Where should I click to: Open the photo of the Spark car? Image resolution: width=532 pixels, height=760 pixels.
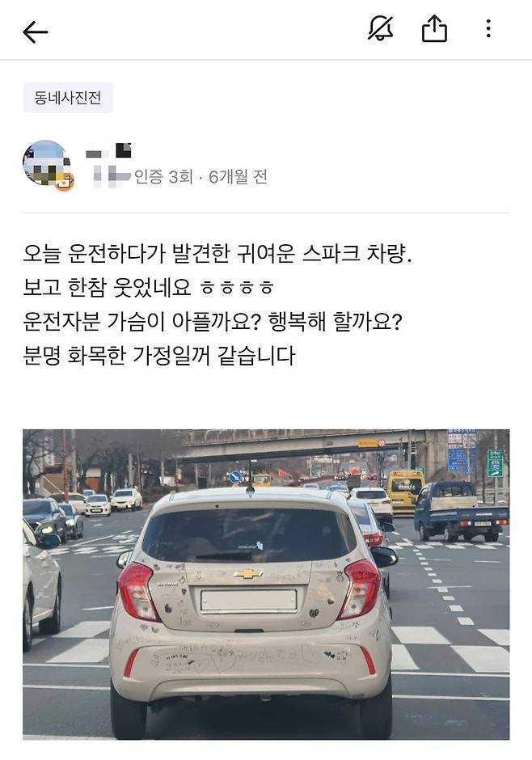266,584
